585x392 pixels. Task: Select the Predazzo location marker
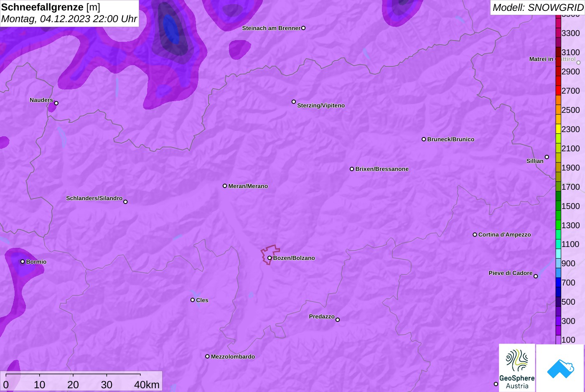[338, 320]
